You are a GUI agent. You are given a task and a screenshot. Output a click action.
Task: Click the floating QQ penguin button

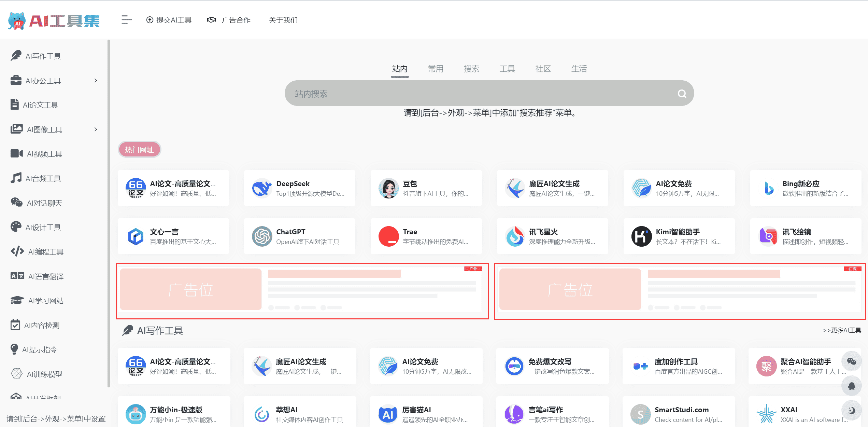[851, 386]
